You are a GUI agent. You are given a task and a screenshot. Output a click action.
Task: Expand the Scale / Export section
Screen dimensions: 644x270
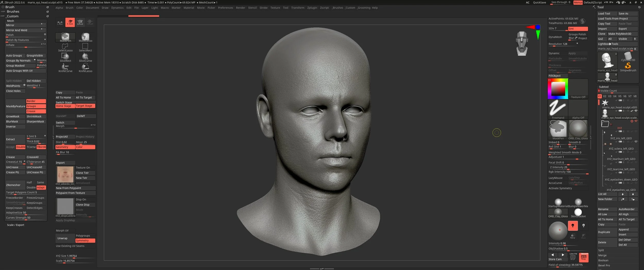click(15, 225)
